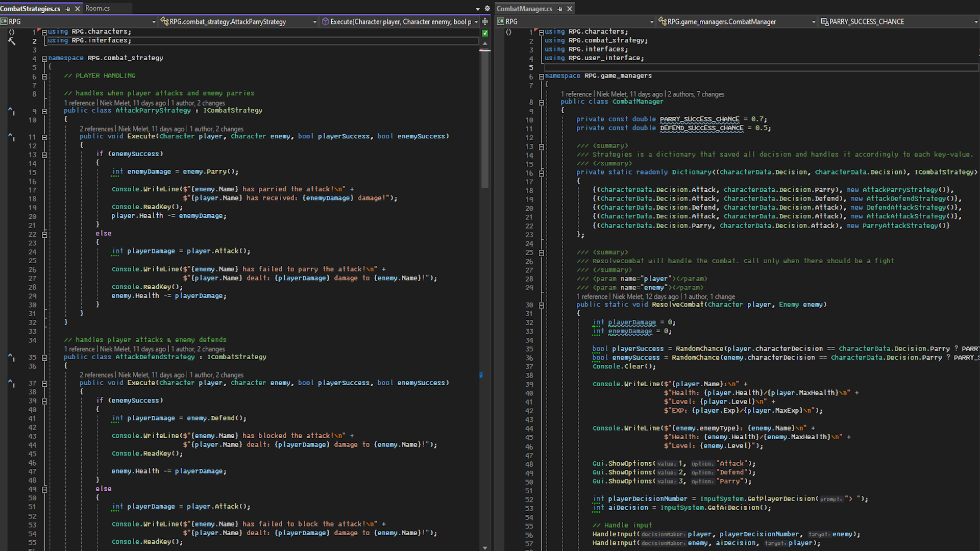This screenshot has height=551, width=980.
Task: Collapse the Strategies dictionary at line 16
Action: pos(541,173)
